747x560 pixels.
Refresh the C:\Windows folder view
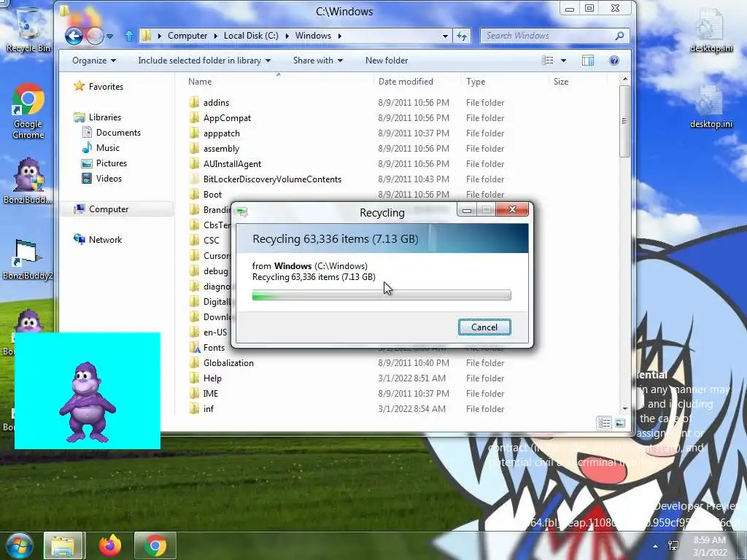462,36
